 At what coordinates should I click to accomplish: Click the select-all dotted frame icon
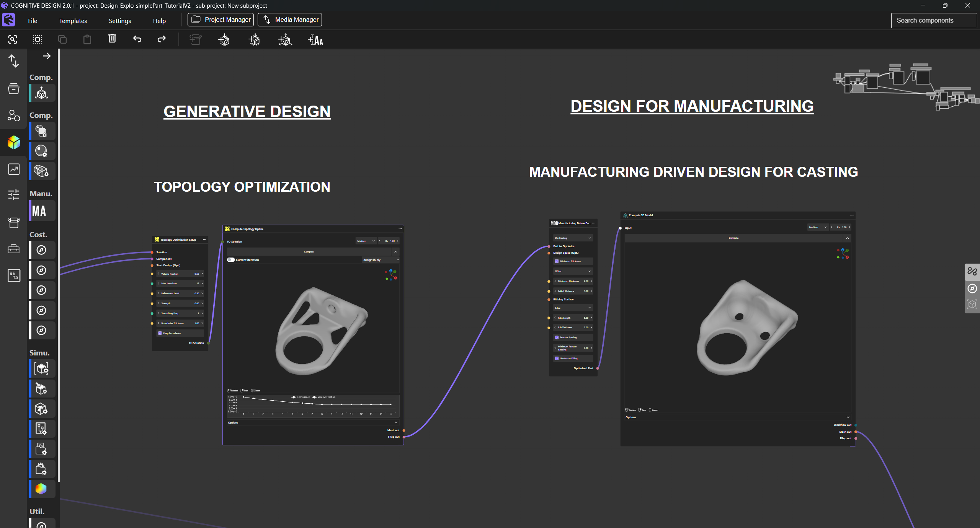tap(38, 39)
